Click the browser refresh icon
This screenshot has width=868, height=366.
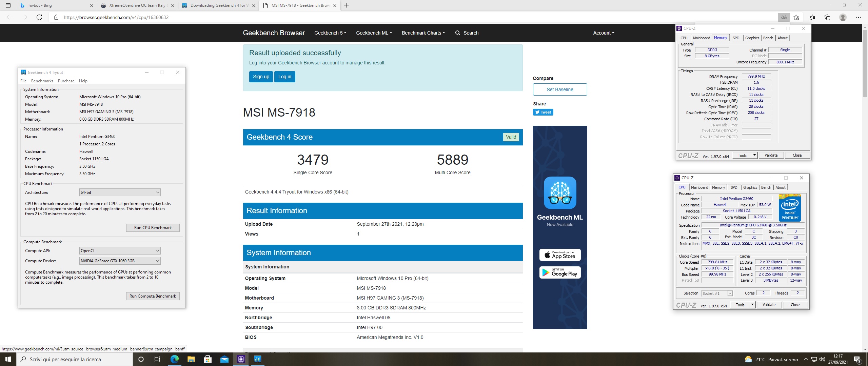click(39, 17)
